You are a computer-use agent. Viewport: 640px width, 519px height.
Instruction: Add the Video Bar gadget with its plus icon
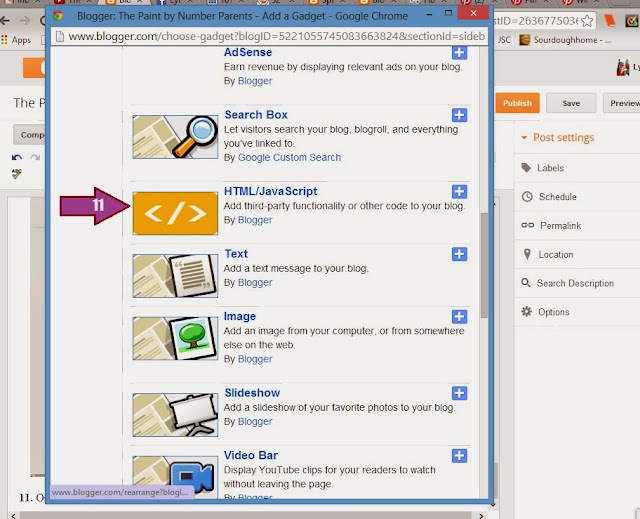tap(459, 456)
